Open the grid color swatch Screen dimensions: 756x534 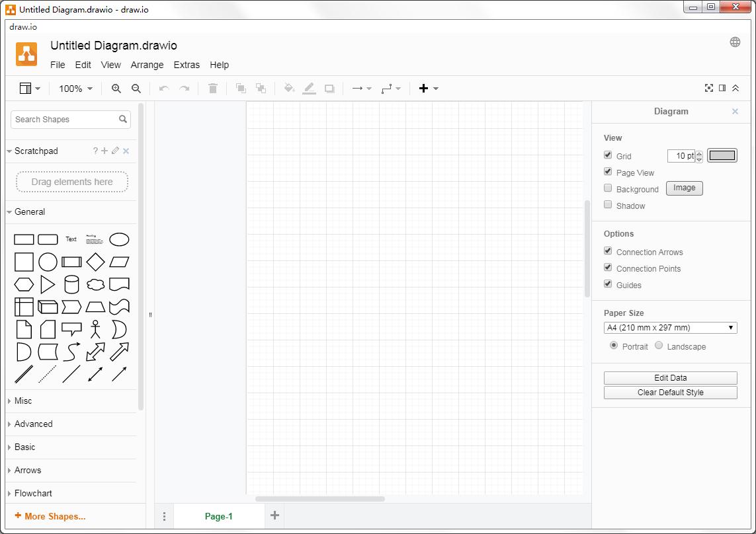pos(722,155)
